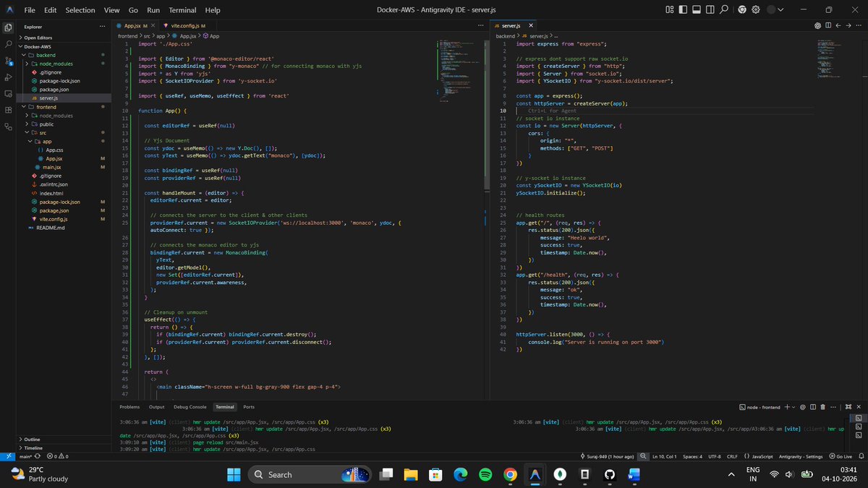
Task: Close the terminal panel with X
Action: (857, 407)
